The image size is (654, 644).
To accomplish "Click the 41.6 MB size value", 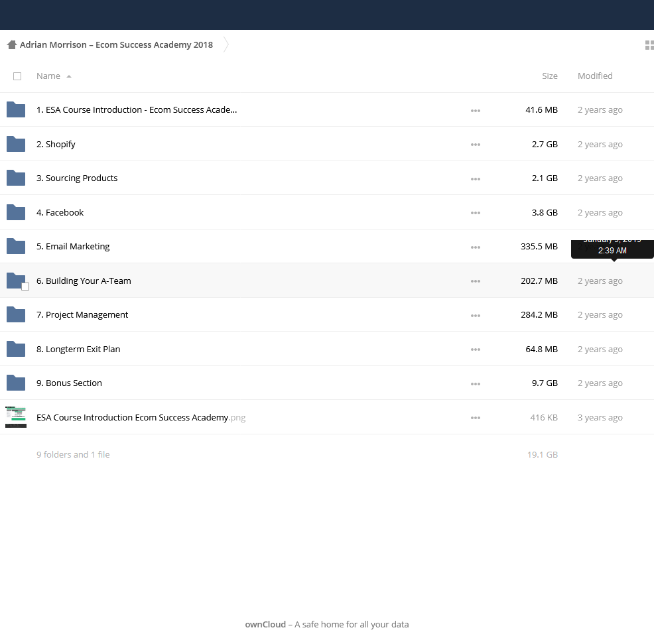I will (x=541, y=109).
